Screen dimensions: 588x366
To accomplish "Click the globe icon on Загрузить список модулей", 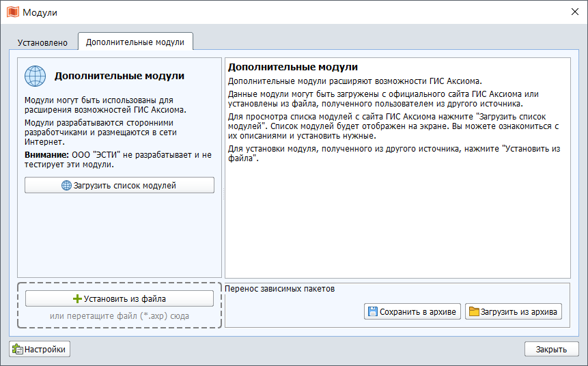I will [67, 185].
